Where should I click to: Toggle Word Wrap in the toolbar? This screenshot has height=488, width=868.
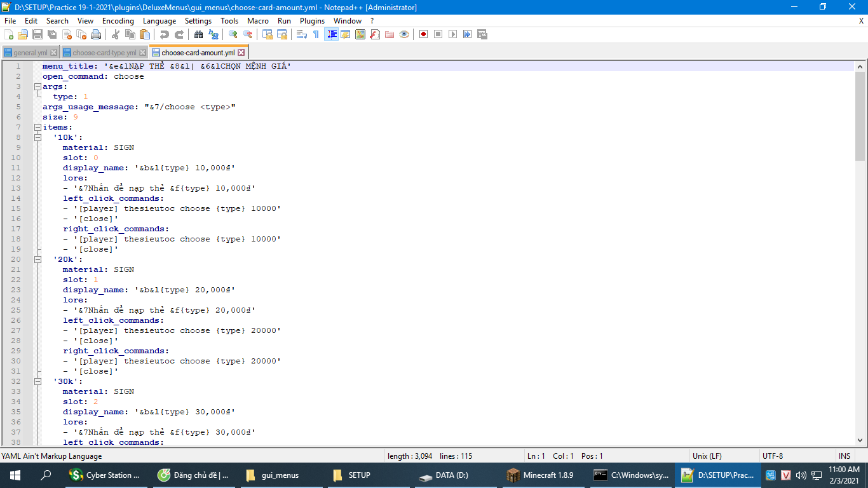click(x=302, y=34)
